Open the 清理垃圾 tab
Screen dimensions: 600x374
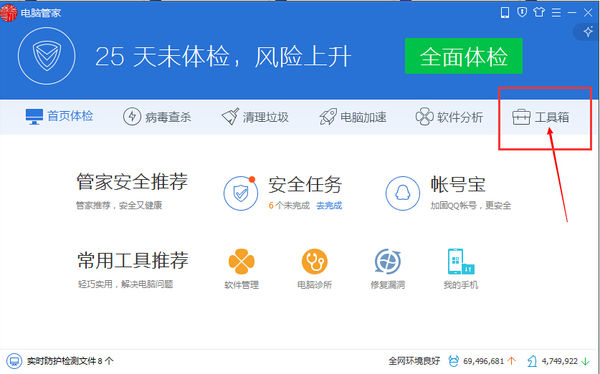coord(255,117)
